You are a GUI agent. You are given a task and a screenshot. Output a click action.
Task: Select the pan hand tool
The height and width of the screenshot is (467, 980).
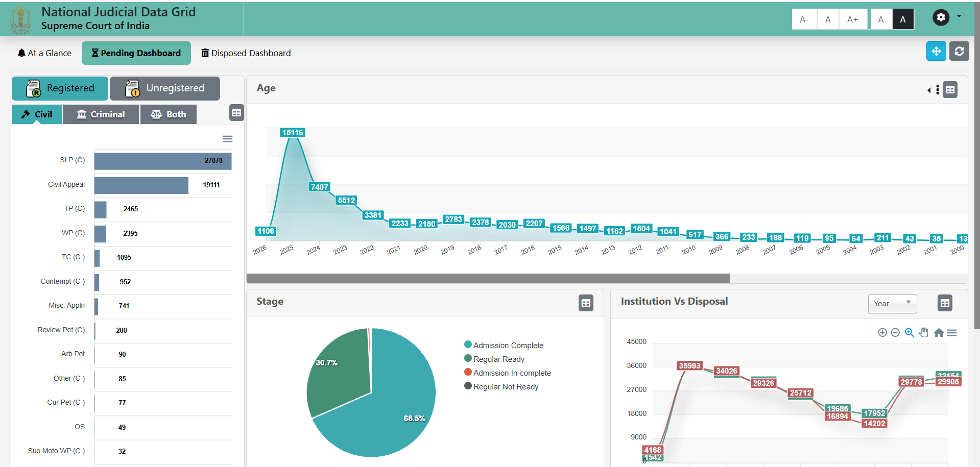tap(923, 333)
